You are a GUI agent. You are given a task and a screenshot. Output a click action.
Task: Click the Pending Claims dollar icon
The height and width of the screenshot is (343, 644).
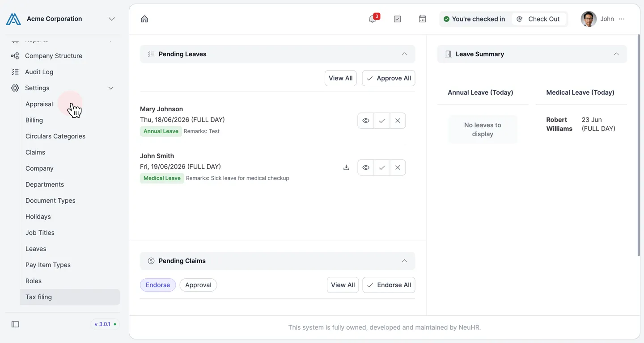pyautogui.click(x=151, y=261)
